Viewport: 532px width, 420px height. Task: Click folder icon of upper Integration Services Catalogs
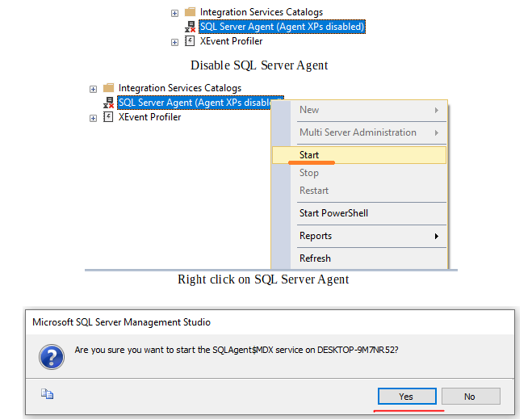(x=190, y=12)
